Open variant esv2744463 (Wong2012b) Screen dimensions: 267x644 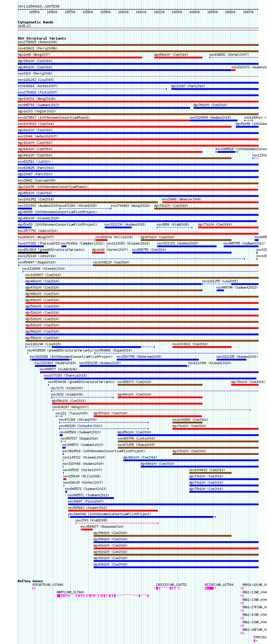130,206
